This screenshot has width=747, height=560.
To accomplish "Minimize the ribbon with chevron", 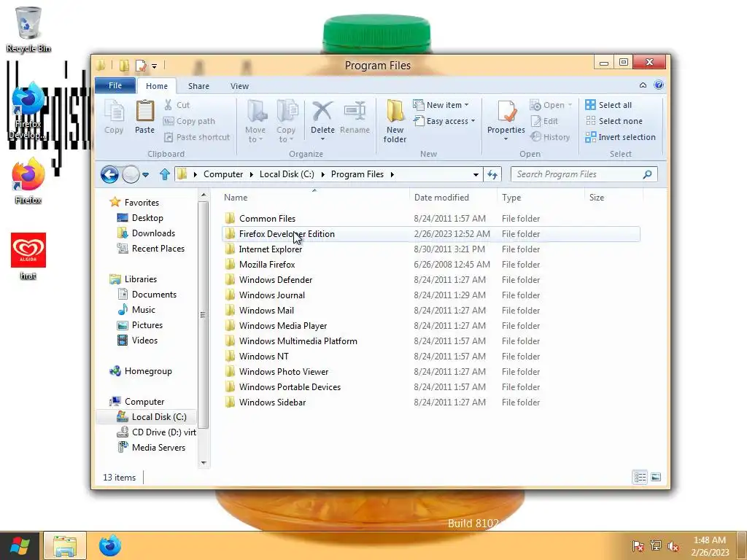I will pyautogui.click(x=643, y=85).
